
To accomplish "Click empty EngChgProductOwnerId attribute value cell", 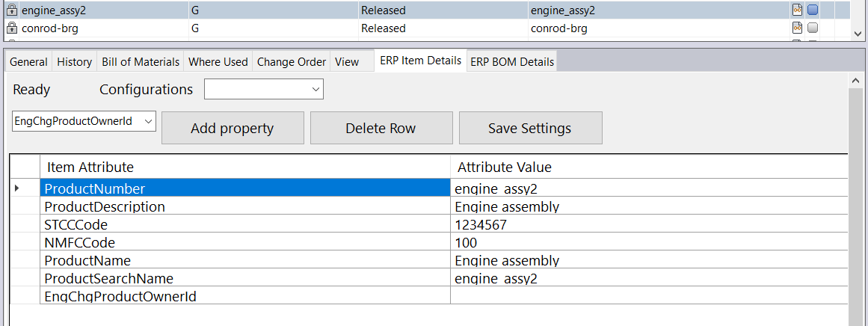I will 647,297.
